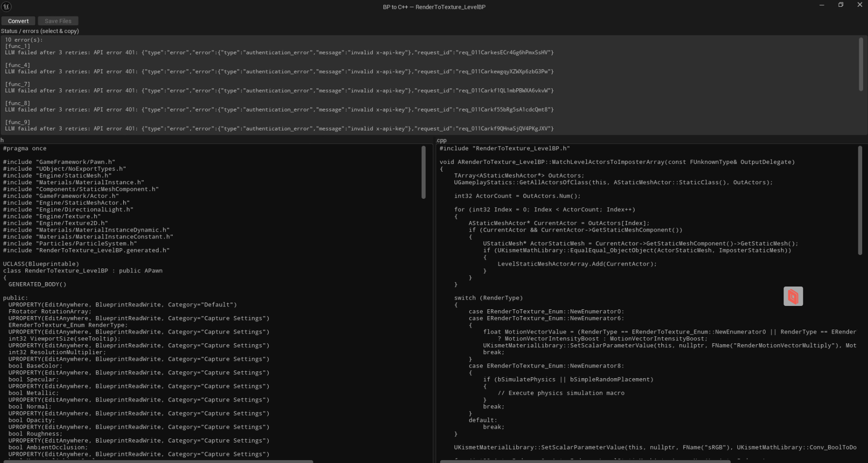Click the .cpp panel horizontal scrollbar
This screenshot has width=868, height=463.
585,462
